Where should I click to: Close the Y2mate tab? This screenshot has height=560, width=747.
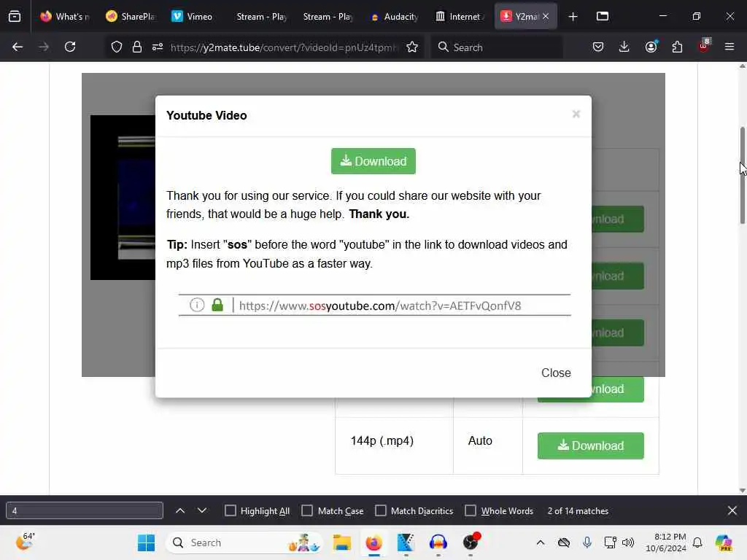click(x=546, y=17)
